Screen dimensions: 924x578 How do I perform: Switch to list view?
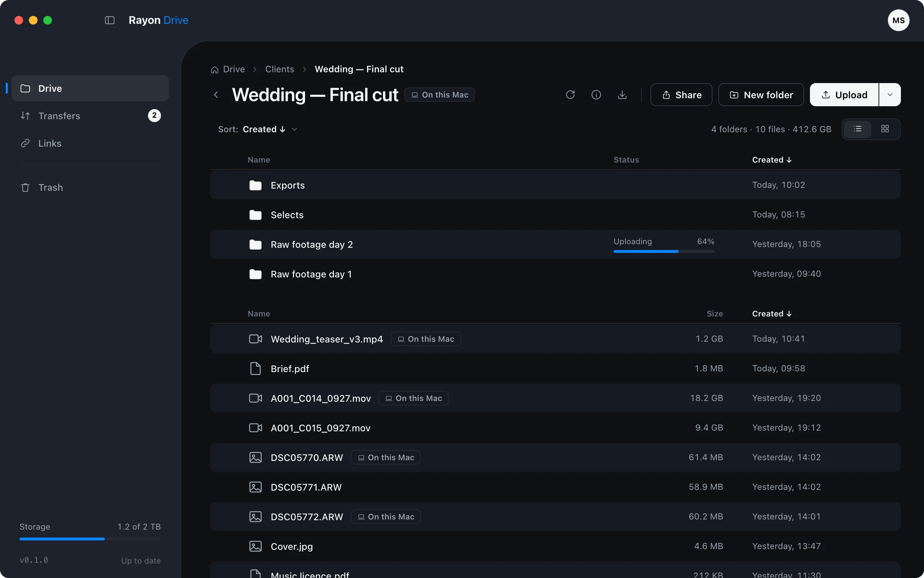pos(857,129)
